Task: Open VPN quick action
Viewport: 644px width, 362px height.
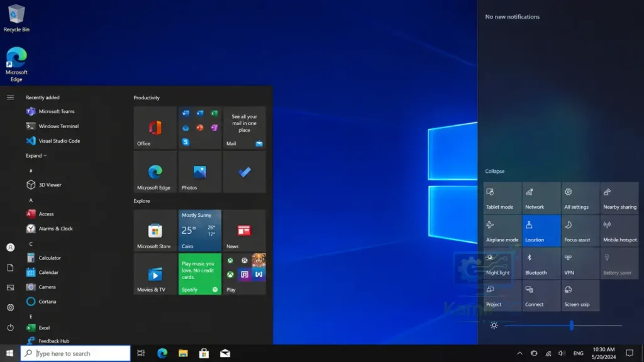Action: (x=580, y=264)
